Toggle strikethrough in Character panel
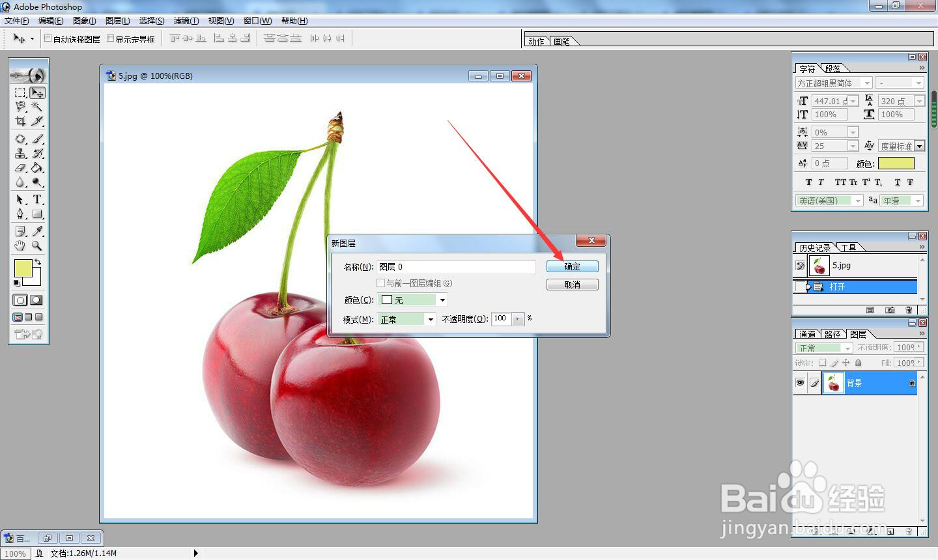938x560 pixels. click(x=910, y=182)
